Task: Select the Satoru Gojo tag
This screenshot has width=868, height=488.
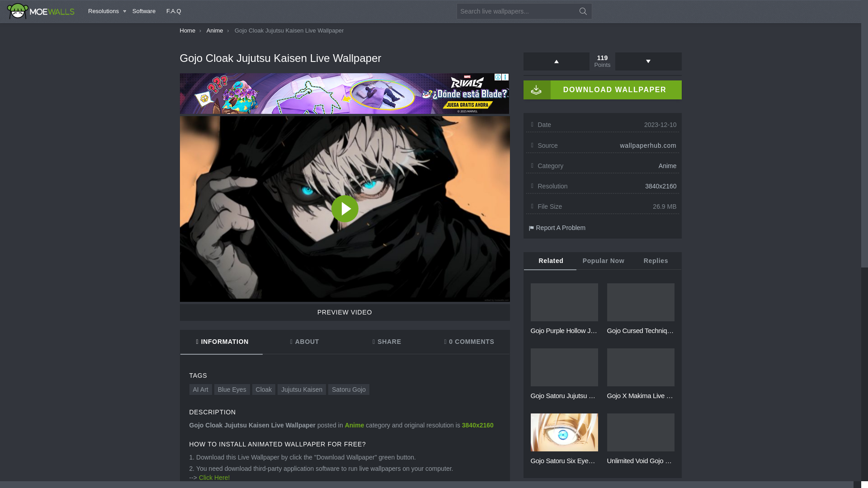Action: click(349, 389)
